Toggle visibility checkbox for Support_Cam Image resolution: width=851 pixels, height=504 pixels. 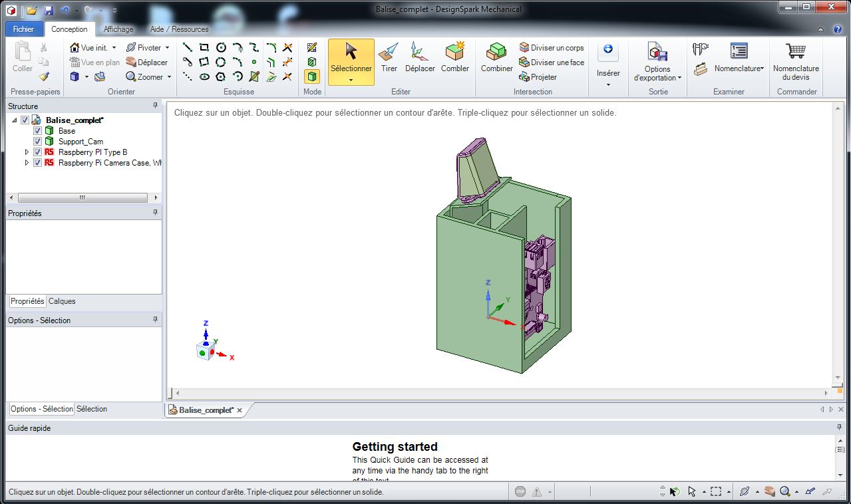click(37, 142)
